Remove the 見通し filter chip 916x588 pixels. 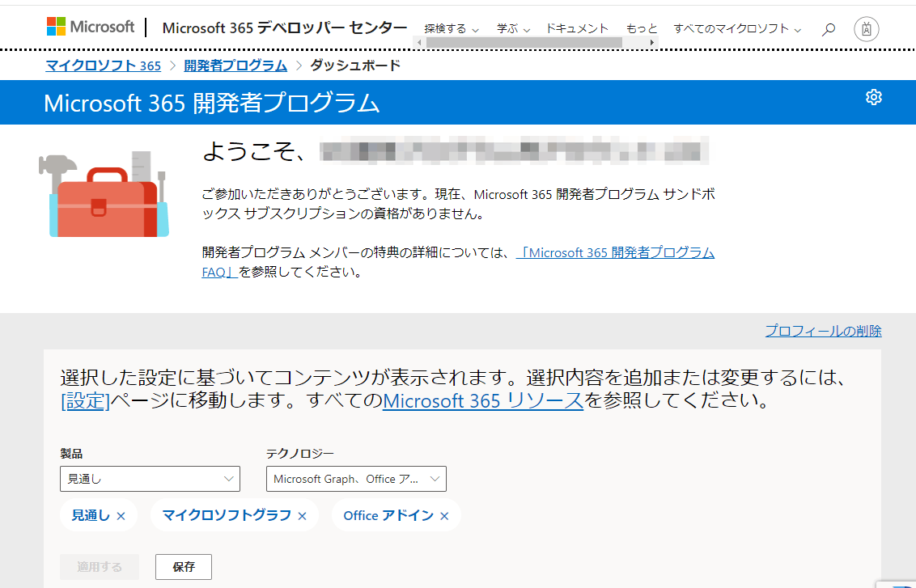click(121, 515)
